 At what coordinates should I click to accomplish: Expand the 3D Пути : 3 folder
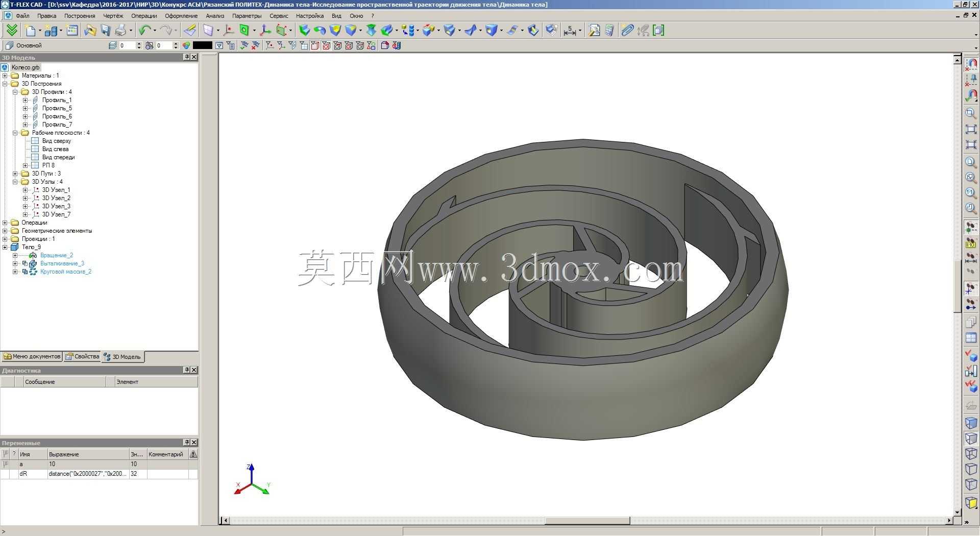15,174
